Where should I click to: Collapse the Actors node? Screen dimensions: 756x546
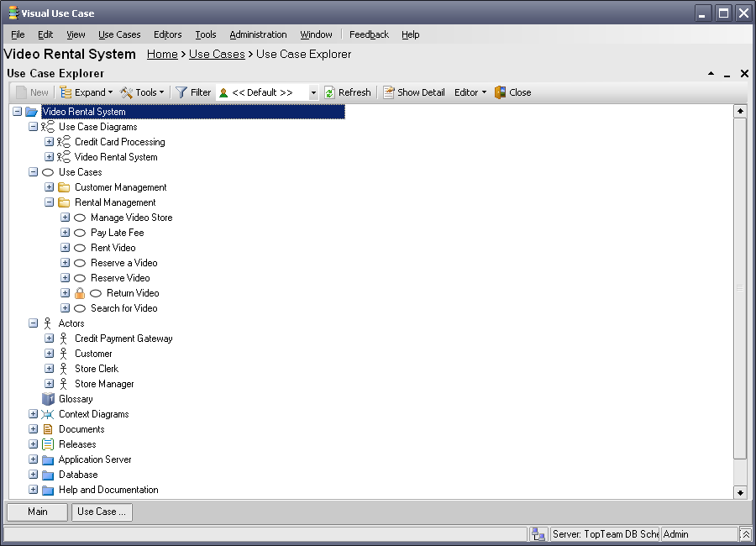pos(34,323)
